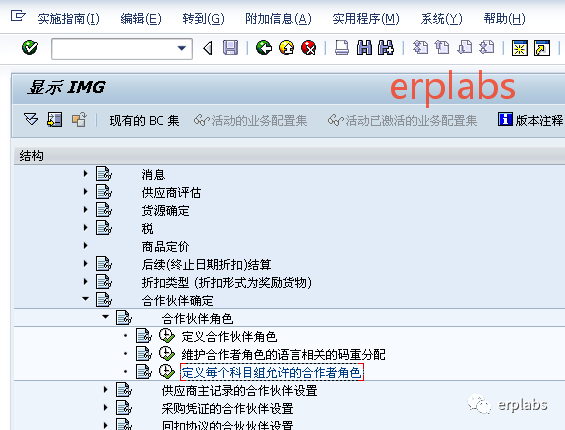Expand the 折扣类型 (折扣形式为奖励货物) node

click(x=85, y=282)
